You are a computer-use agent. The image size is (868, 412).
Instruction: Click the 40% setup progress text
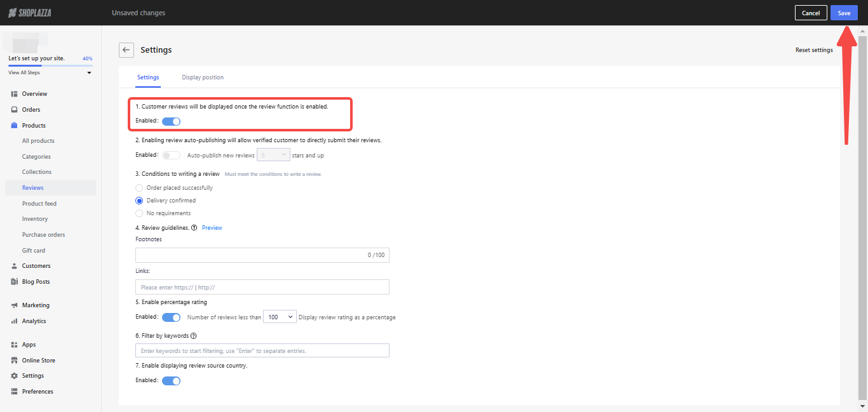click(x=88, y=58)
